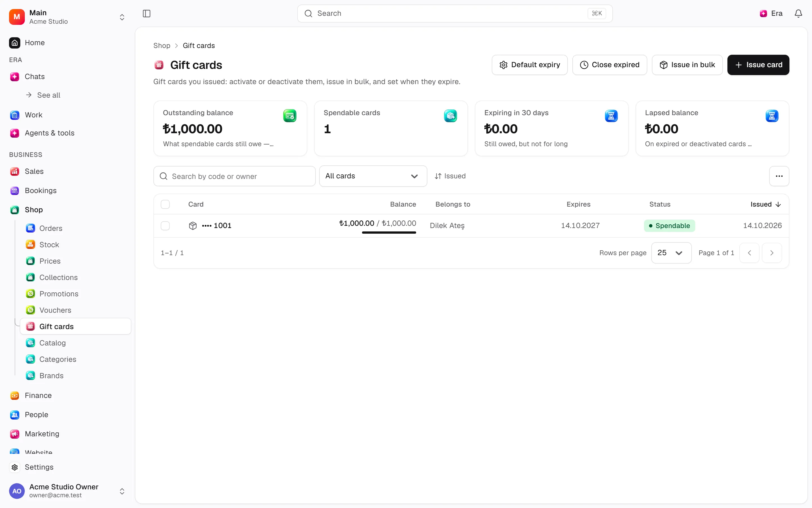Expand the Acme Studio Owner account menu
812x508 pixels.
point(122,491)
